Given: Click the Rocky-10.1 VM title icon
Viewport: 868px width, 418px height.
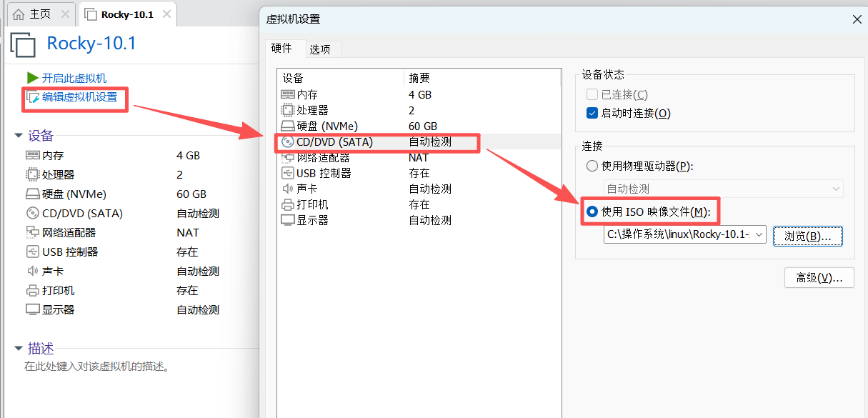Looking at the screenshot, I should coord(24,45).
